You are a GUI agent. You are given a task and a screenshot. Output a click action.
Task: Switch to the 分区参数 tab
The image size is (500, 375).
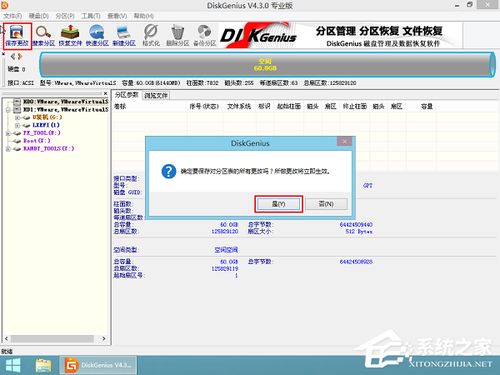click(x=126, y=95)
